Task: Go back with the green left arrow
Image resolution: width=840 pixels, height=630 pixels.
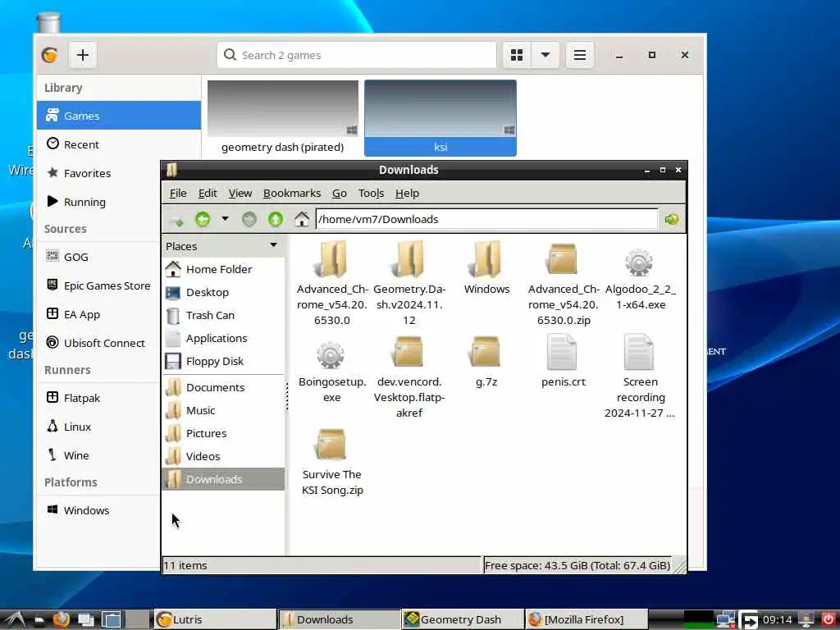Action: pyautogui.click(x=203, y=219)
